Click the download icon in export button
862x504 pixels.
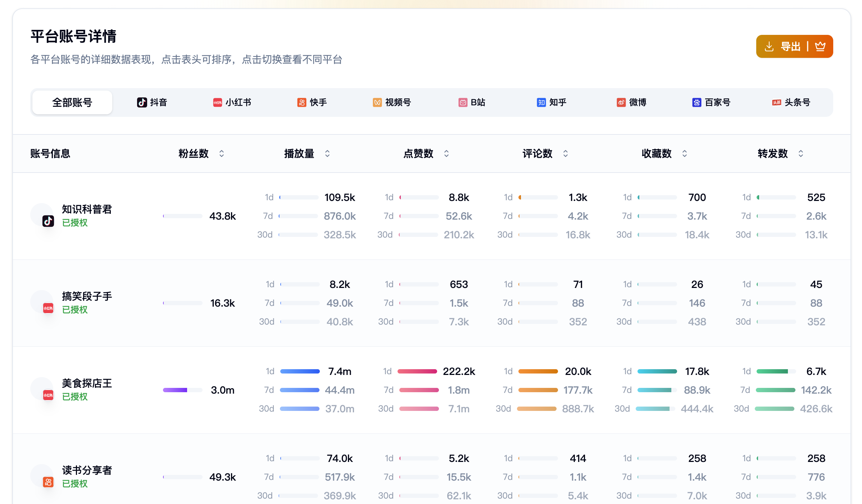tap(769, 46)
